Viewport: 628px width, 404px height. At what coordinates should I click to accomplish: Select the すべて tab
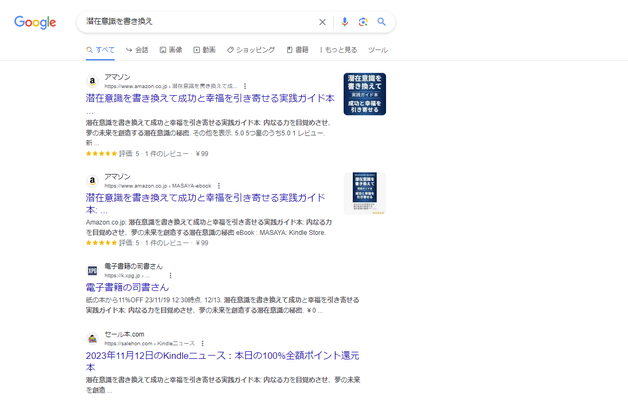(x=100, y=50)
